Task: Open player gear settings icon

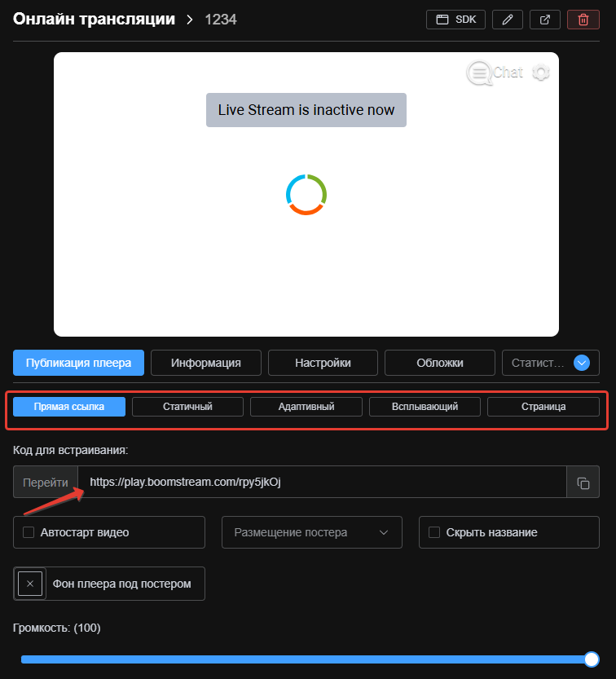Action: pyautogui.click(x=541, y=73)
